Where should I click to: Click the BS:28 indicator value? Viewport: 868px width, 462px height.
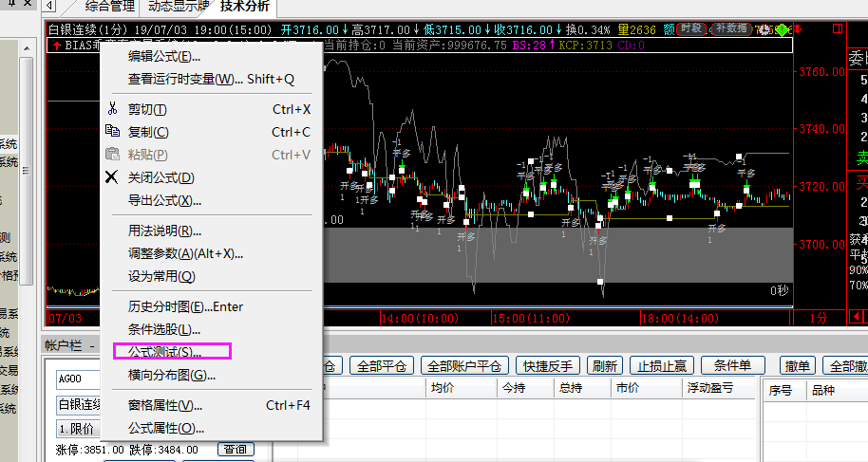pyautogui.click(x=533, y=46)
